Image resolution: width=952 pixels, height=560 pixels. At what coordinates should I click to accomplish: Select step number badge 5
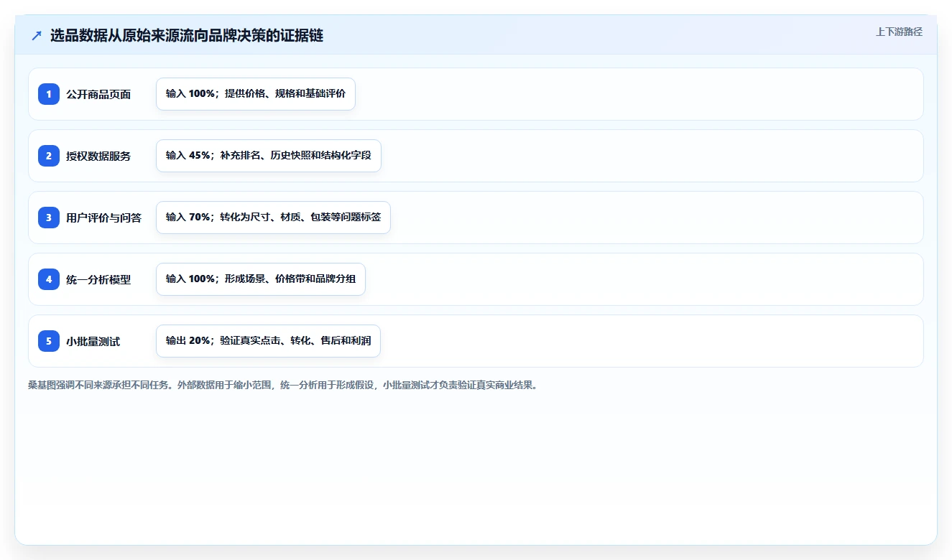(49, 341)
